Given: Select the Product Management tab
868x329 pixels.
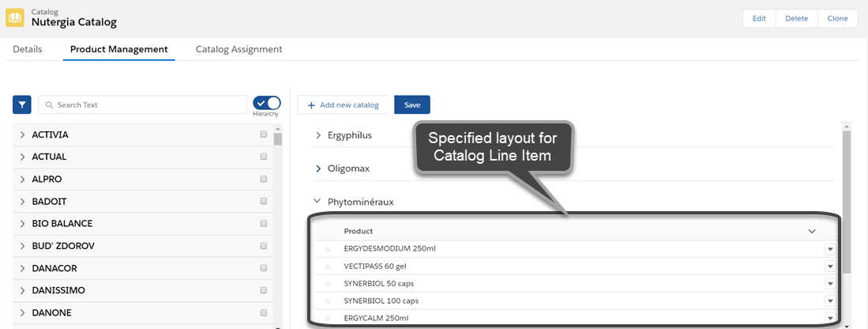Looking at the screenshot, I should (119, 49).
